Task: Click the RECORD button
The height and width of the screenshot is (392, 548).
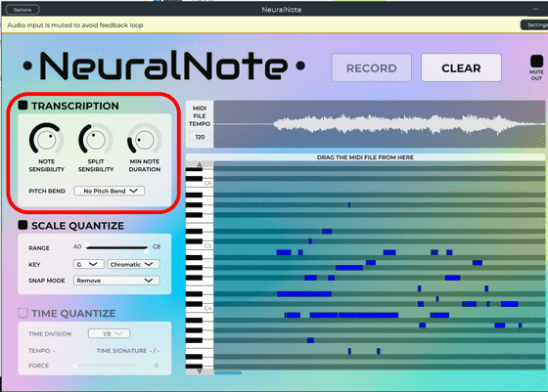Action: 371,67
